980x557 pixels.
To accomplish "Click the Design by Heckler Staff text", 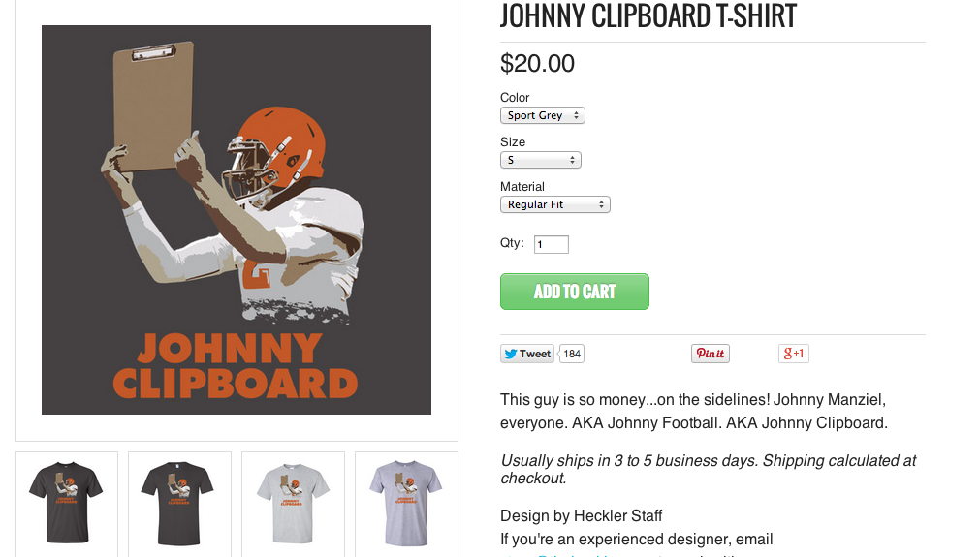I will point(582,515).
